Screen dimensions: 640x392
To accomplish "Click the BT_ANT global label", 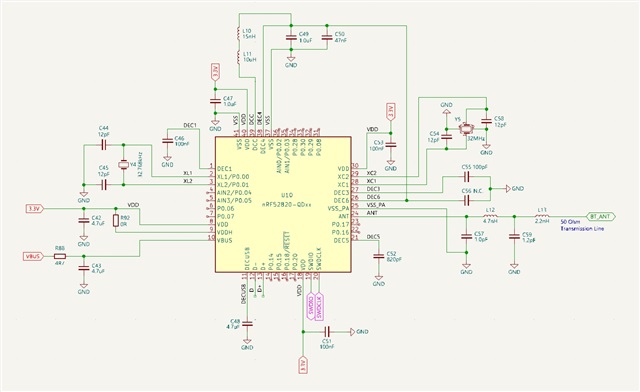I will [x=601, y=216].
